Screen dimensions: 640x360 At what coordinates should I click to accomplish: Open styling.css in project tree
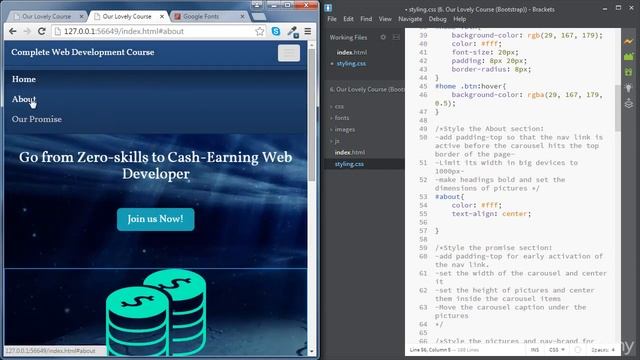(349, 164)
